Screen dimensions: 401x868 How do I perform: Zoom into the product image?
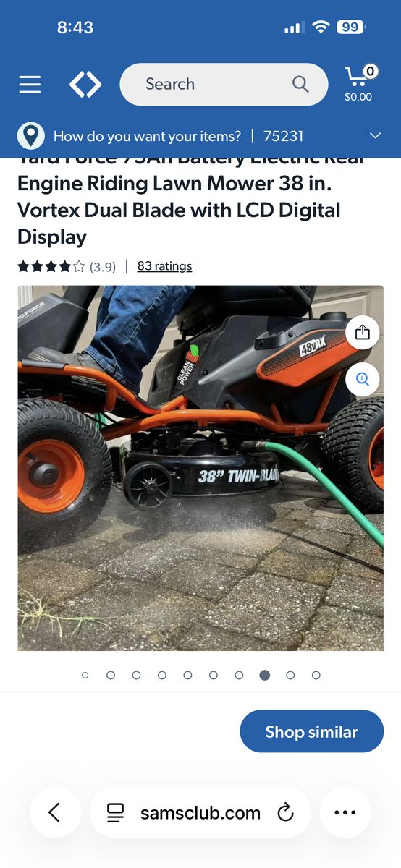pos(363,379)
